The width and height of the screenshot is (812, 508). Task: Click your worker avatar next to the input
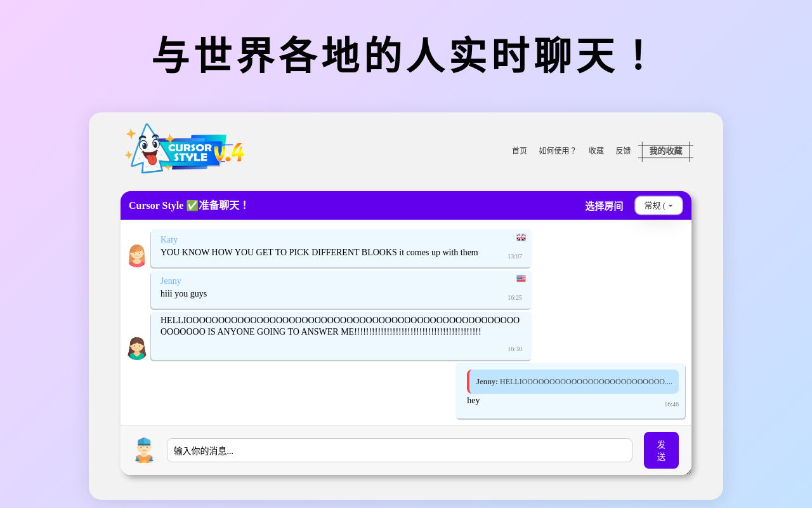[x=145, y=450]
